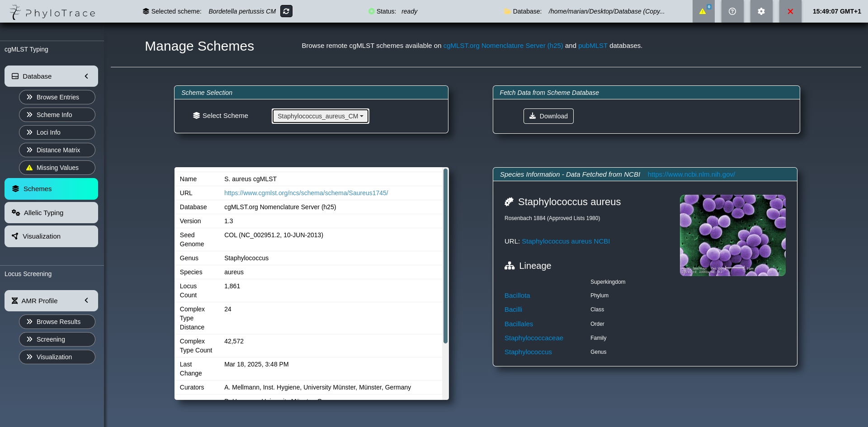Open the pubMLST link
868x427 pixels.
click(x=593, y=46)
